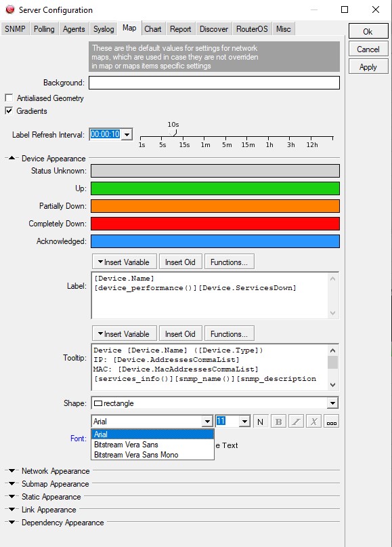Click Functions... button above Tooltip field
The height and width of the screenshot is (547, 392).
(230, 334)
